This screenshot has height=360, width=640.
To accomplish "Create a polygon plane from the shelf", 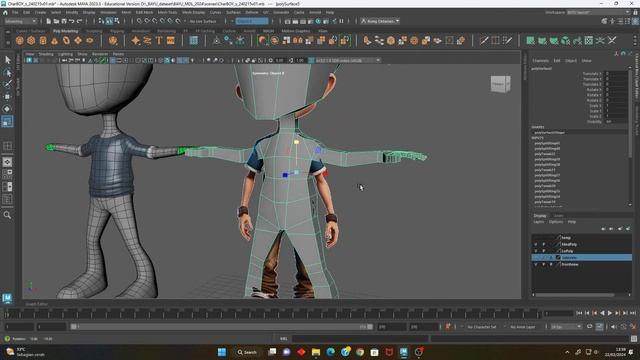I will coord(78,40).
